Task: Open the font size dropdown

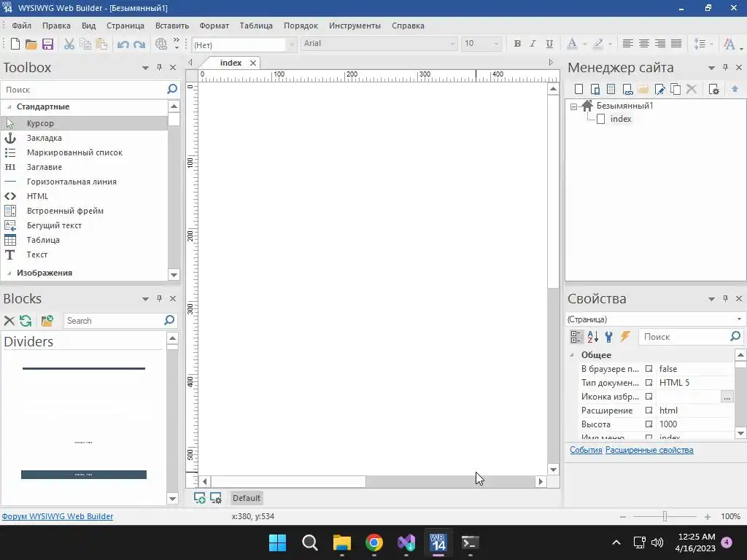Action: click(x=496, y=44)
